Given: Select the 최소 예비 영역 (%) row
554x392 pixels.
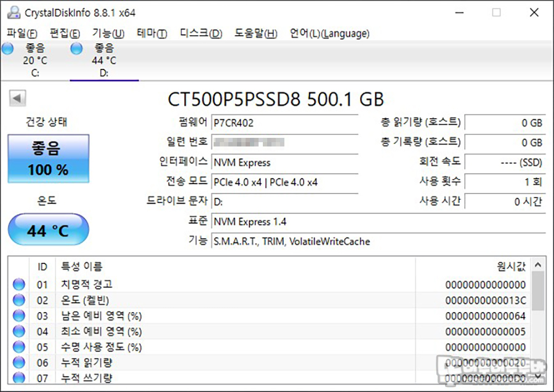Looking at the screenshot, I should click(x=269, y=331).
